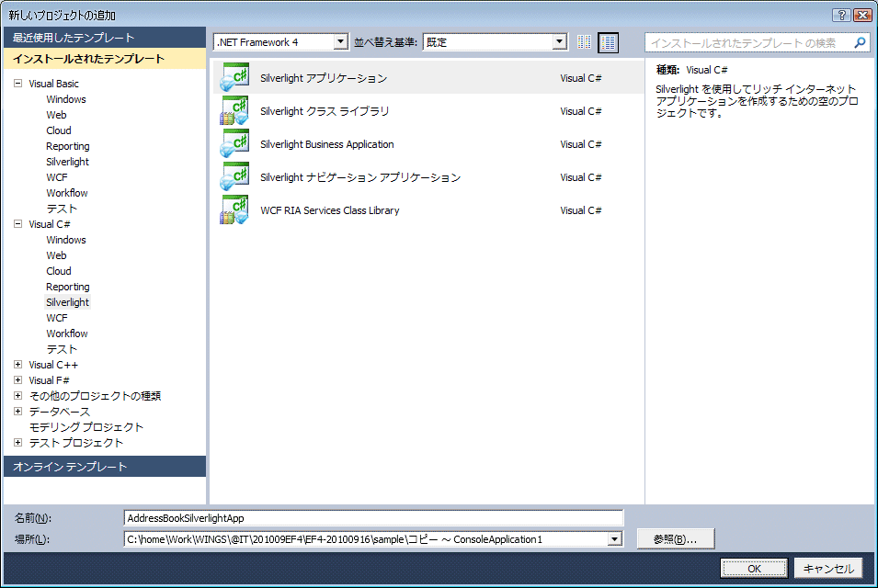This screenshot has height=588, width=878.
Task: Select テスト under Visual C#
Action: tap(62, 349)
